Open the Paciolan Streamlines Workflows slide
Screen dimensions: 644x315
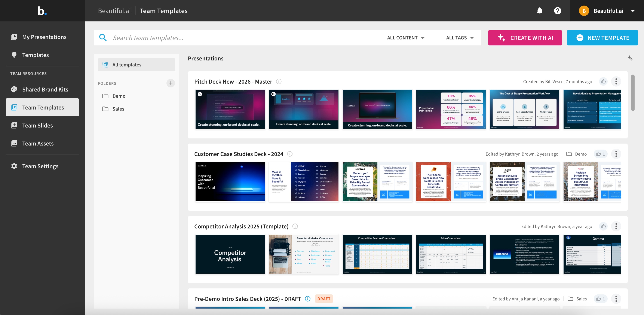(x=592, y=181)
